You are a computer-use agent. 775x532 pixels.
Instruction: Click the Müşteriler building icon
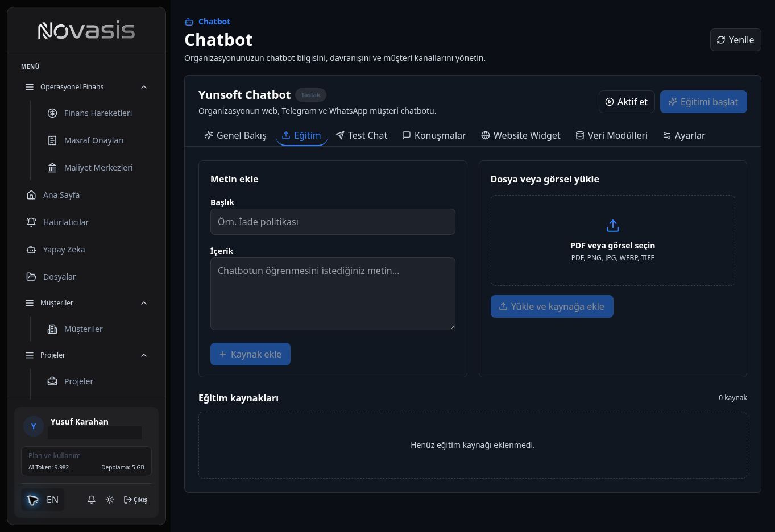click(52, 329)
